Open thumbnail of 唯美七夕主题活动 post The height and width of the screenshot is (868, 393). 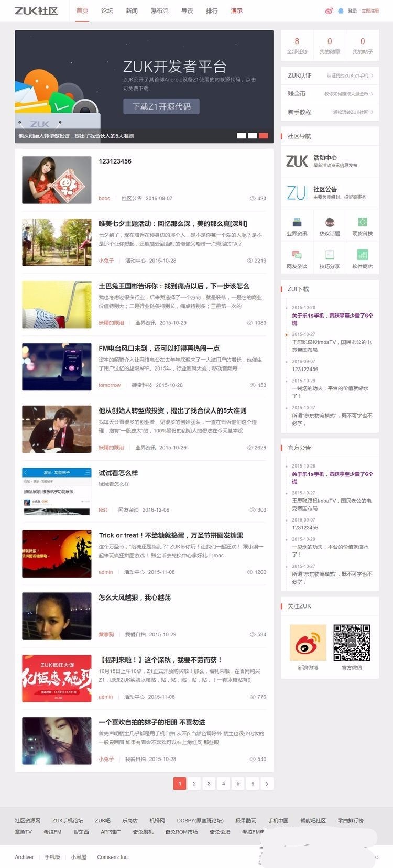click(x=57, y=242)
